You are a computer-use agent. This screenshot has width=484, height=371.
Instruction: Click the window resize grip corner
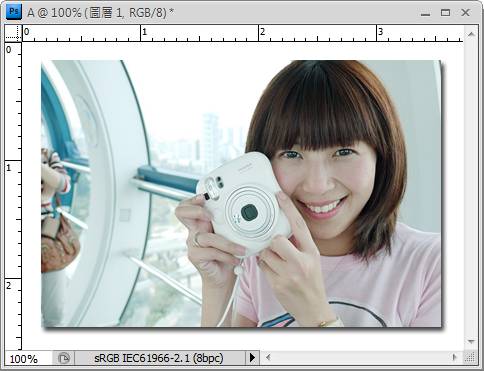coord(470,358)
